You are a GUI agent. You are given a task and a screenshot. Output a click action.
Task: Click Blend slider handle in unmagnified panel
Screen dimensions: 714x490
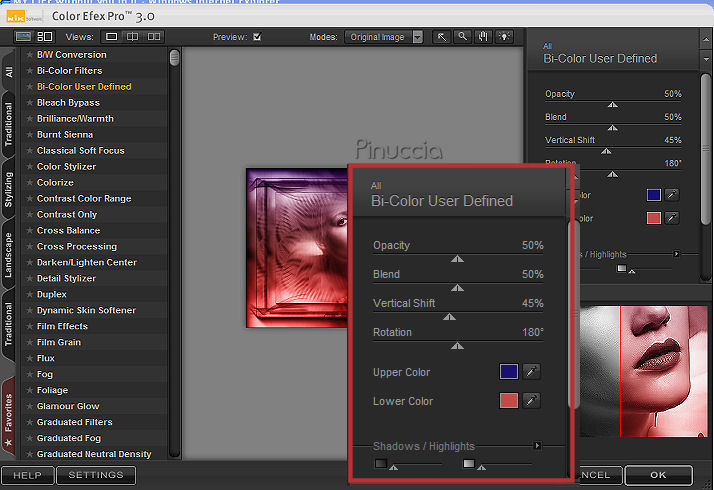pyautogui.click(x=613, y=128)
